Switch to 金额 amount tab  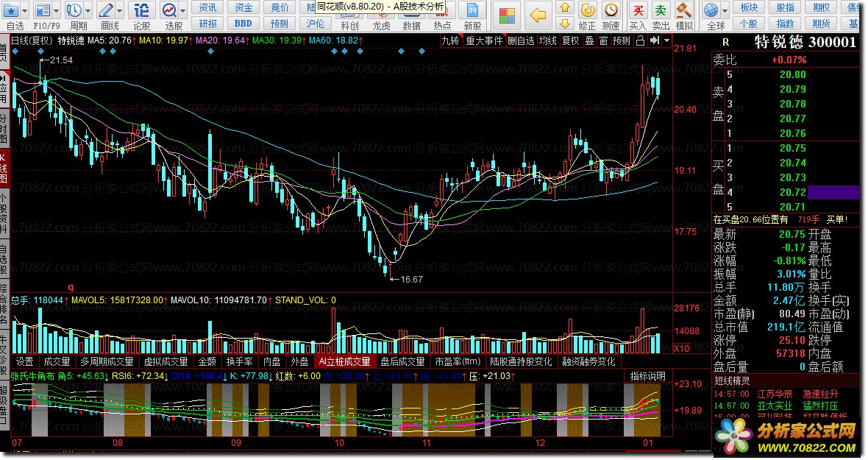(207, 361)
